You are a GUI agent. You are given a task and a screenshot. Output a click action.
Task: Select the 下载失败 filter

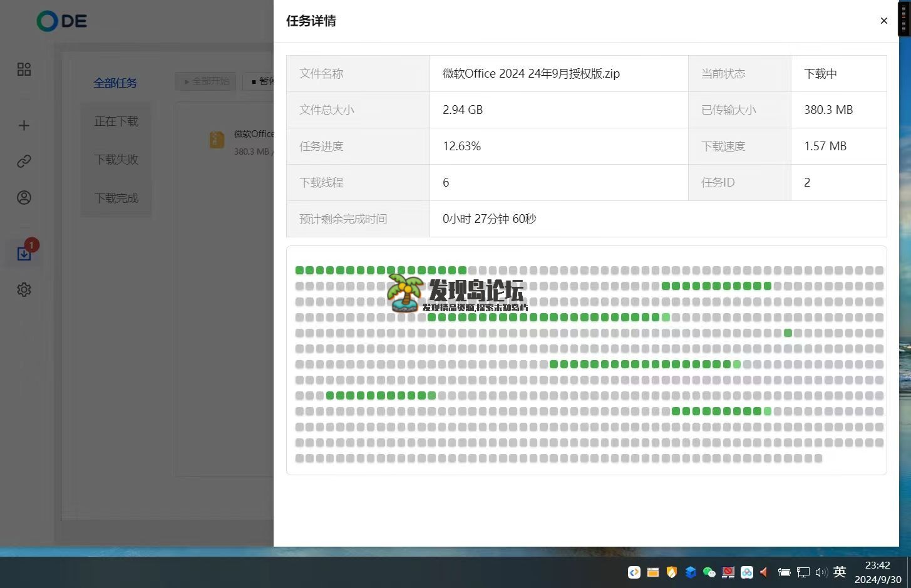pos(116,160)
